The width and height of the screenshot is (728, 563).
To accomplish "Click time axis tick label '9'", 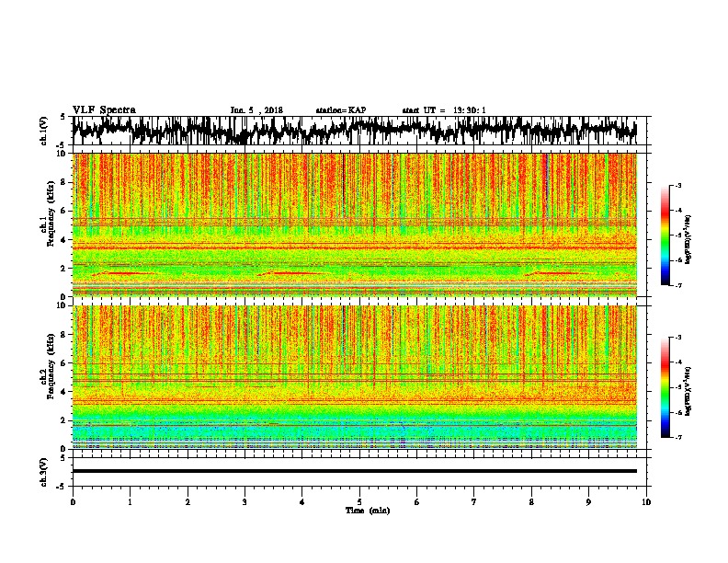I will point(588,502).
